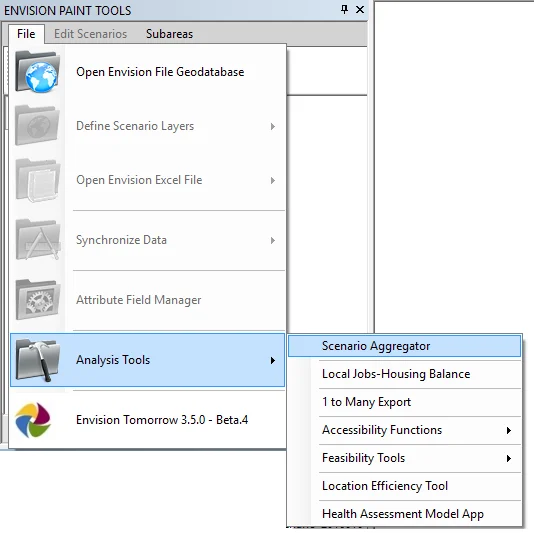Close the Envision Paint Tools panel
This screenshot has height=537, width=534.
(x=360, y=10)
